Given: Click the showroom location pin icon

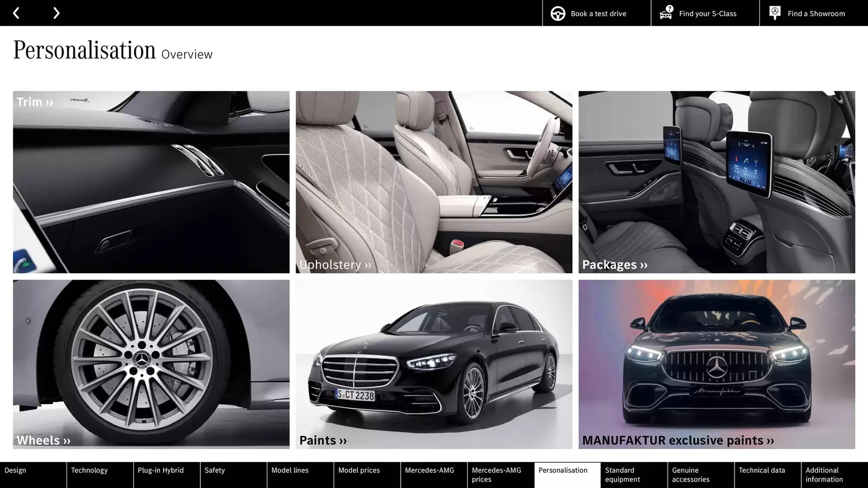Looking at the screenshot, I should click(774, 13).
